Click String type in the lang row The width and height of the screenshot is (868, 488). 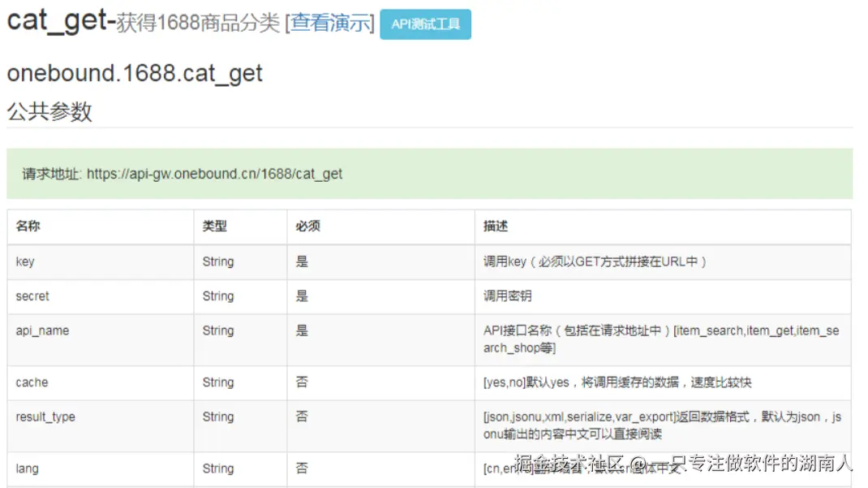pyautogui.click(x=218, y=469)
